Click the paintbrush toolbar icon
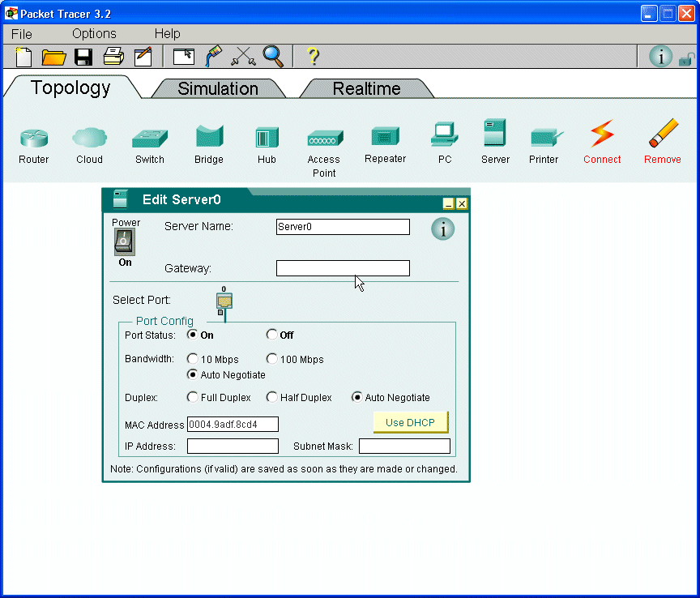Viewport: 700px width, 598px height. pyautogui.click(x=214, y=56)
